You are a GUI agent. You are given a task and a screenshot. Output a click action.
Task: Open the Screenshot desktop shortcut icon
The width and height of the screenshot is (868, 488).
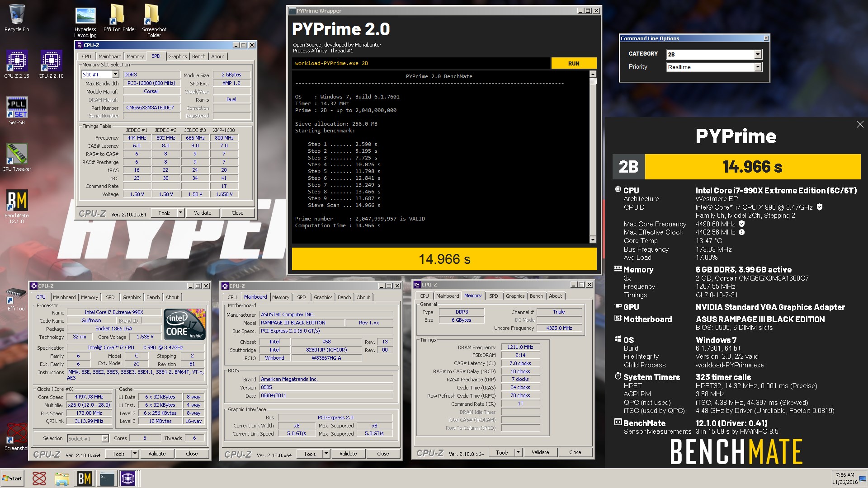[17, 436]
